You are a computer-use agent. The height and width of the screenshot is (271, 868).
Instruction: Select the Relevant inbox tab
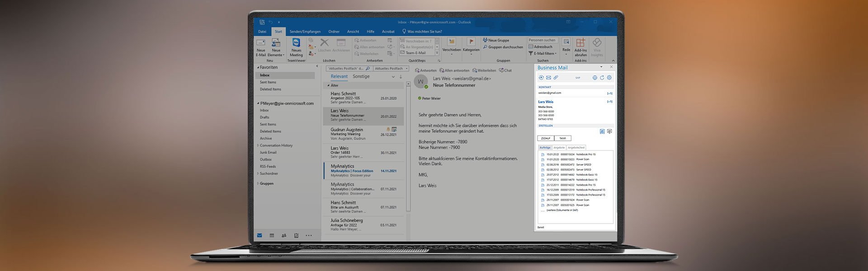[x=339, y=76]
